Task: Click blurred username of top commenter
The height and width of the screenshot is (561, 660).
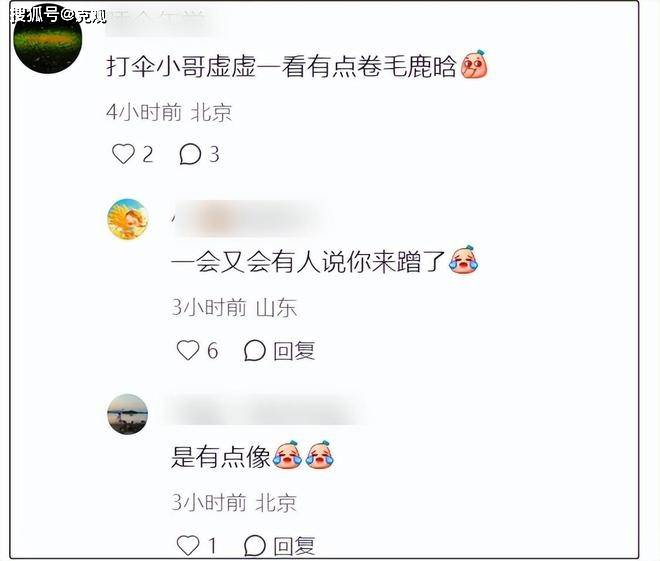Action: (x=162, y=22)
